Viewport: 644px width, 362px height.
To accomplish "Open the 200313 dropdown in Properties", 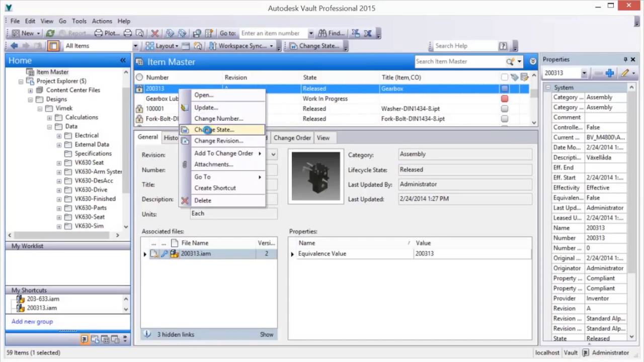I will (x=584, y=73).
